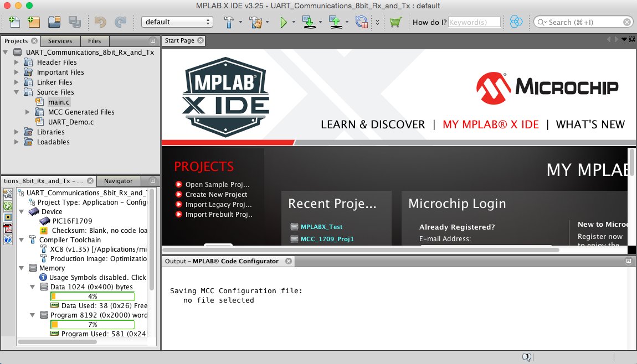Select the Clean and Build icon
Image resolution: width=637 pixels, height=364 pixels.
(x=254, y=22)
